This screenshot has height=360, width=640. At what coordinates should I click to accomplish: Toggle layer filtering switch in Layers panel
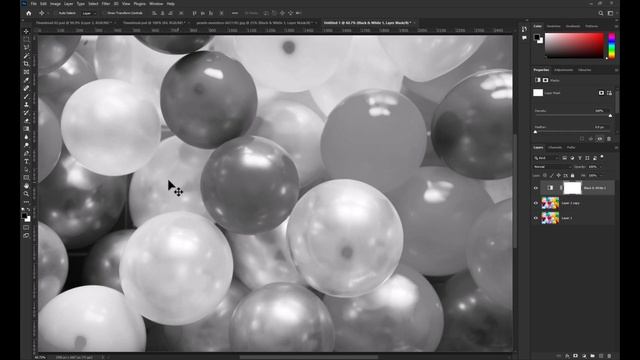(x=602, y=157)
